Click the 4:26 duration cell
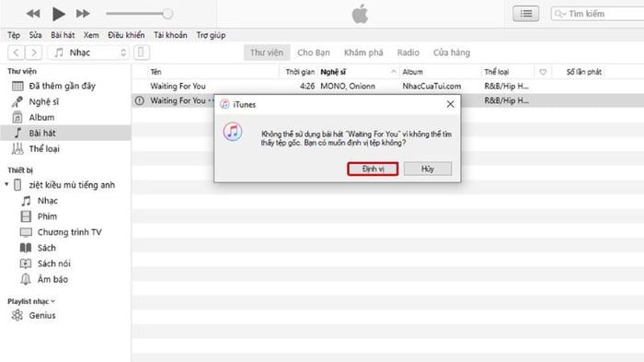Viewport: 644px width, 362px height. pos(307,86)
